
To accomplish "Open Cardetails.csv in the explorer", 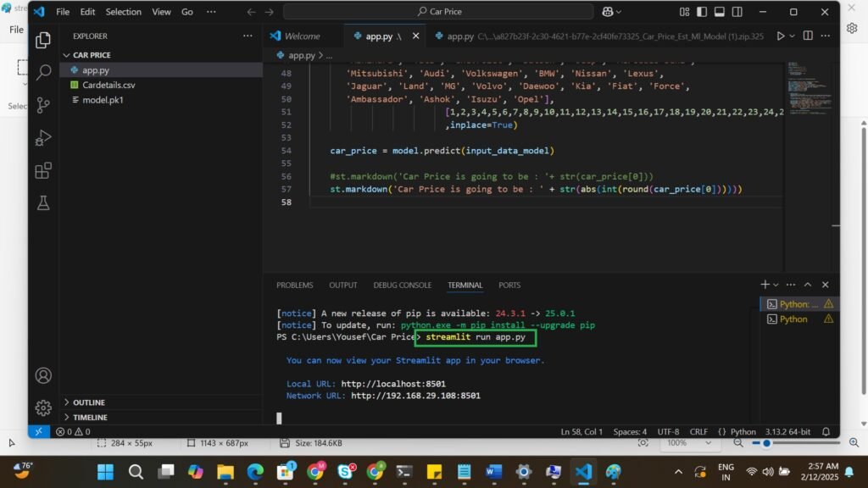I will (x=108, y=85).
